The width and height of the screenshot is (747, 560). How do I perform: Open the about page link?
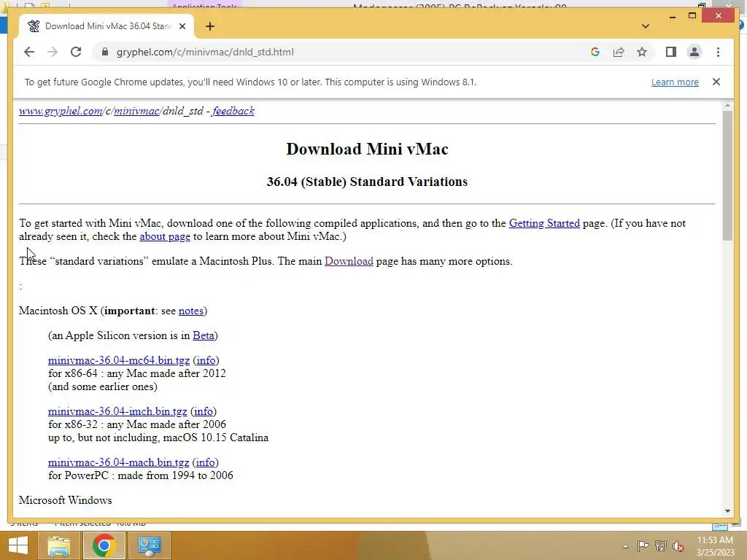165,236
